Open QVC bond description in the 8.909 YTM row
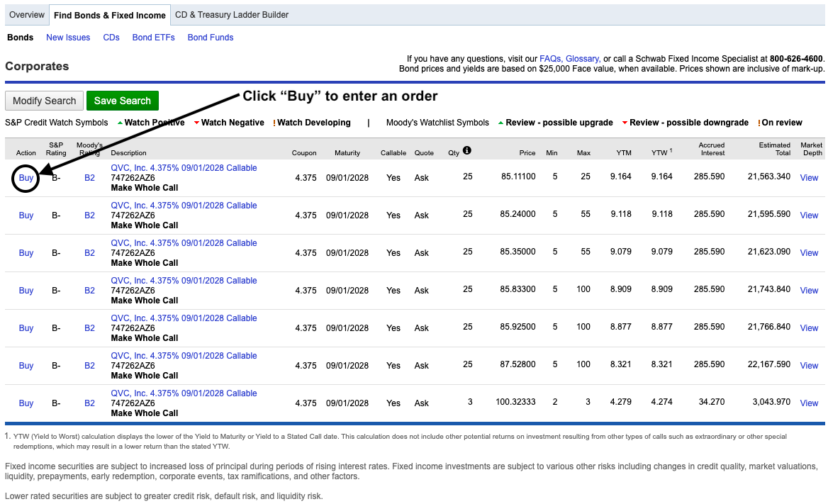This screenshot has width=828, height=504. point(184,281)
